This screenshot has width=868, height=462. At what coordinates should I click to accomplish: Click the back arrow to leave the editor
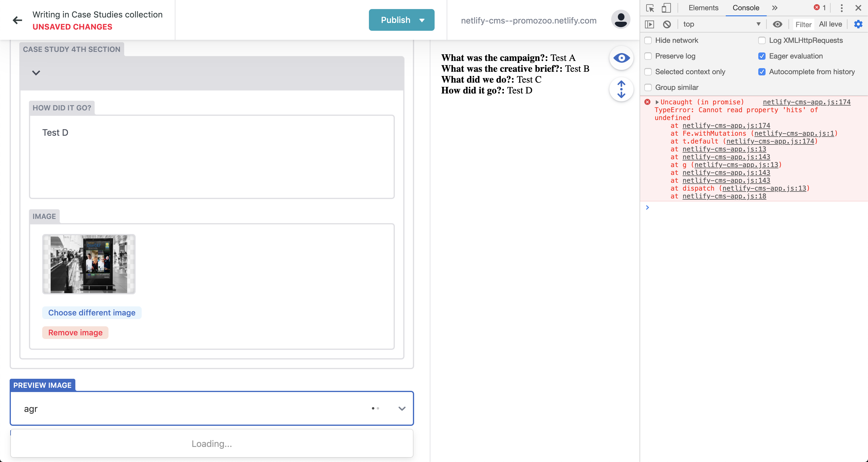point(17,20)
